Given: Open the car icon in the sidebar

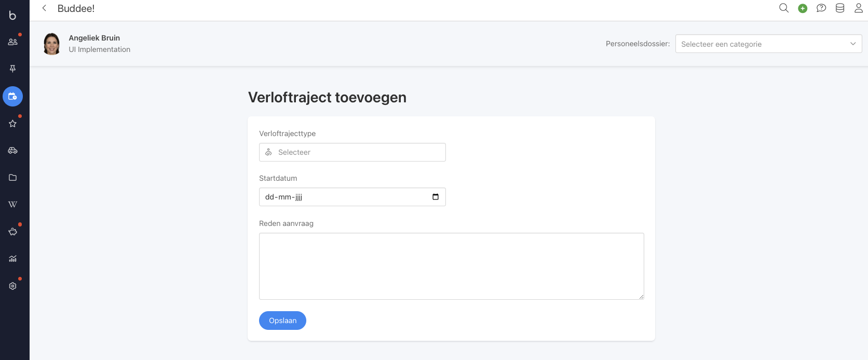Looking at the screenshot, I should point(12,151).
